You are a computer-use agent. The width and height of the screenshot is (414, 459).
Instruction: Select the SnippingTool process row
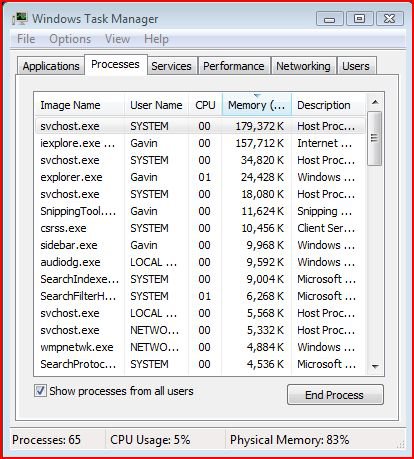click(x=200, y=211)
